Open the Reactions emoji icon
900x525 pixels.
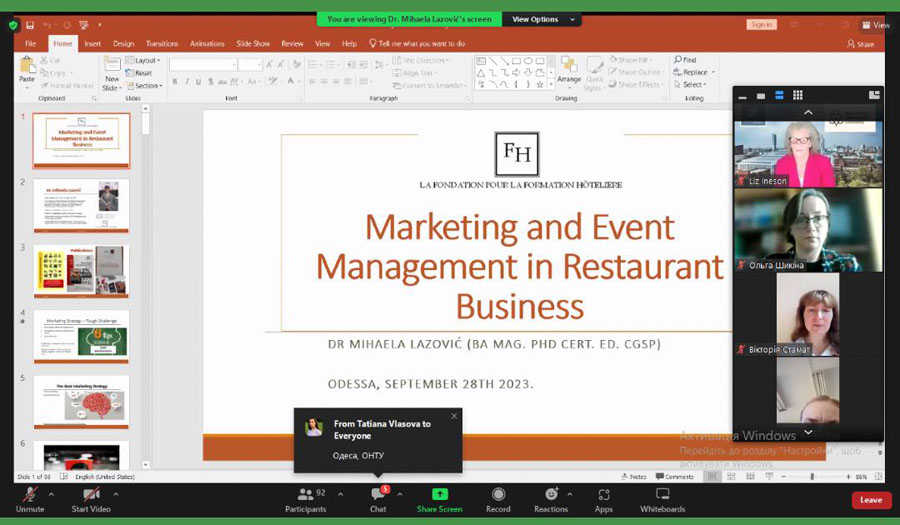click(x=551, y=494)
